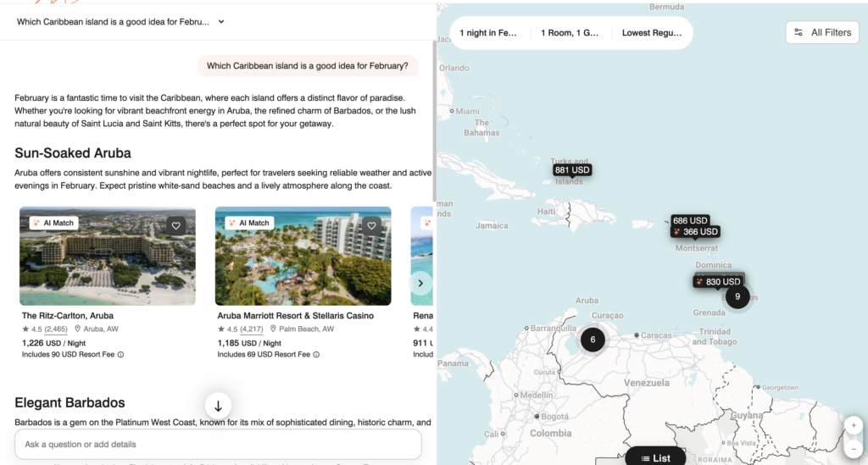Open the cluster of 6 hotels
The width and height of the screenshot is (868, 465).
click(593, 340)
